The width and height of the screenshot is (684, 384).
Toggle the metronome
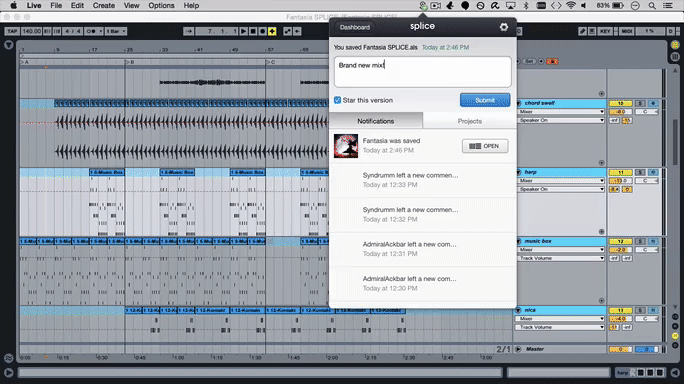pyautogui.click(x=90, y=31)
